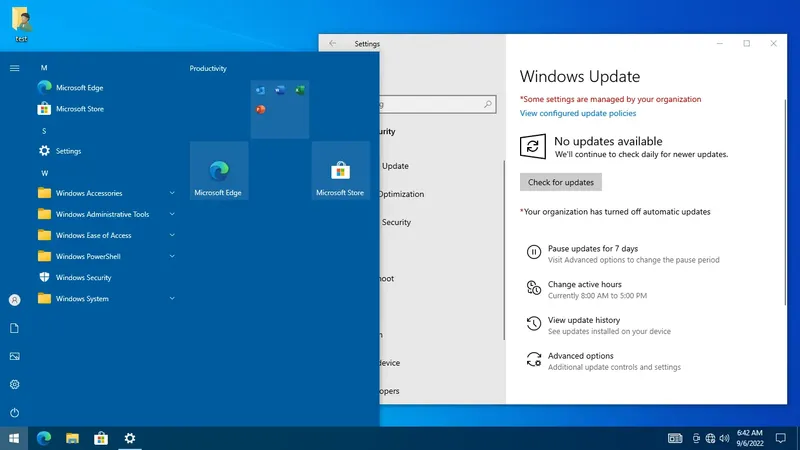Open Documents from the Start side rail

tap(14, 328)
